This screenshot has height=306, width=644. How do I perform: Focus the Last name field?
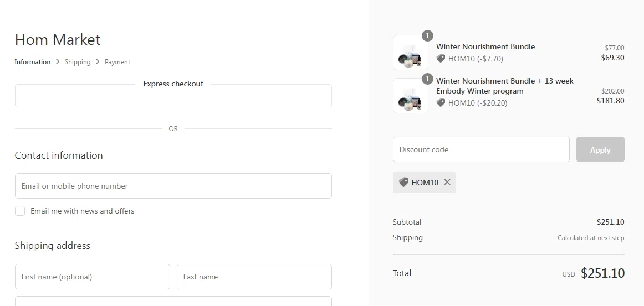254,277
